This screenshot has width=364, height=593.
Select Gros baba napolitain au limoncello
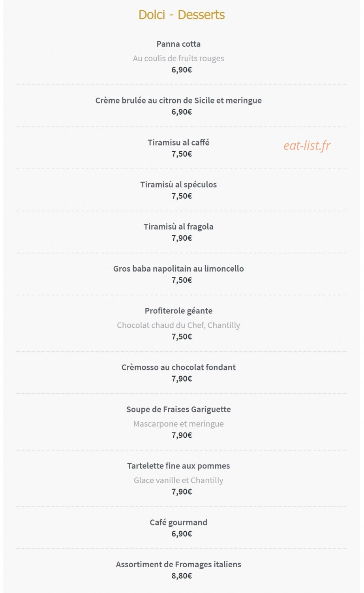[178, 269]
